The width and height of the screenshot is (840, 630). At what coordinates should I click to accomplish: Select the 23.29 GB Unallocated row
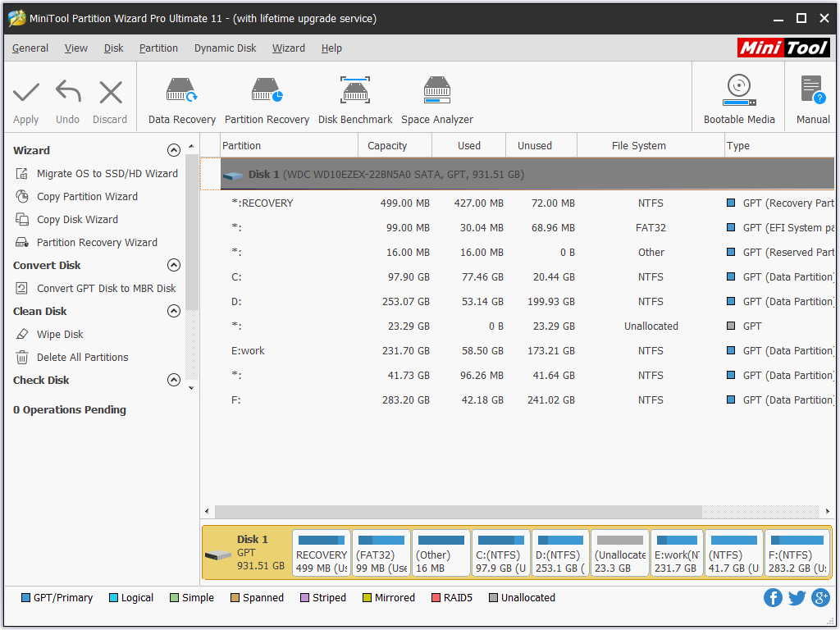527,326
